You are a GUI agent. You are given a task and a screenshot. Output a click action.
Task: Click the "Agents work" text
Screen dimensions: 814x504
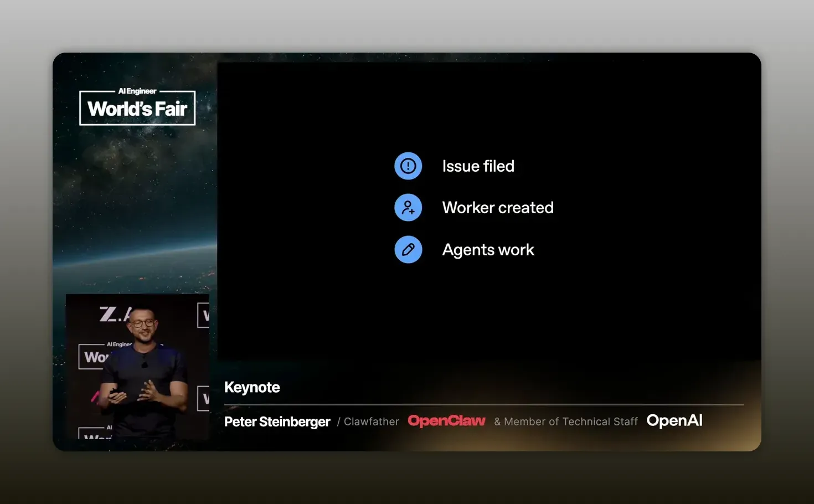(488, 250)
